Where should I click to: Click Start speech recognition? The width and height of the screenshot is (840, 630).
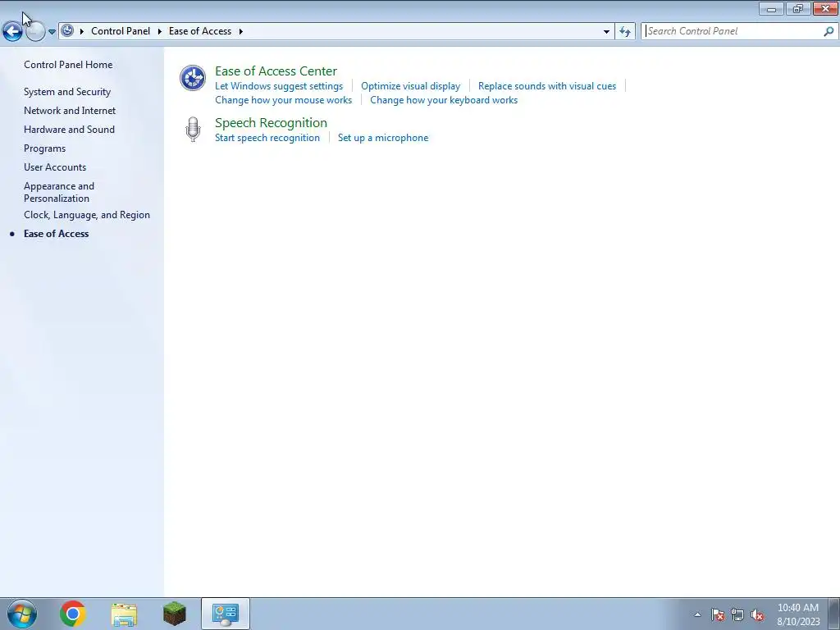(x=267, y=138)
